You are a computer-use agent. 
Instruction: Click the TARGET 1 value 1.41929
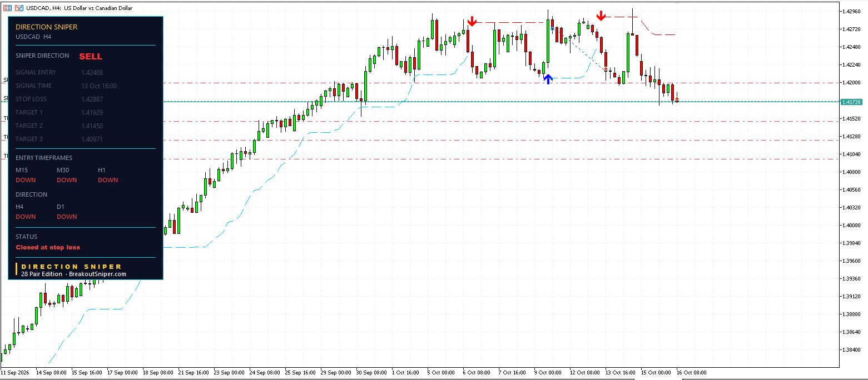coord(92,112)
